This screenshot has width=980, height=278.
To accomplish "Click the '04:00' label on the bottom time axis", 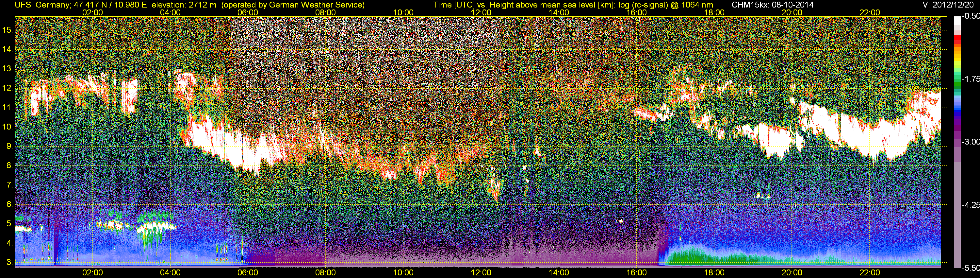I will (170, 273).
